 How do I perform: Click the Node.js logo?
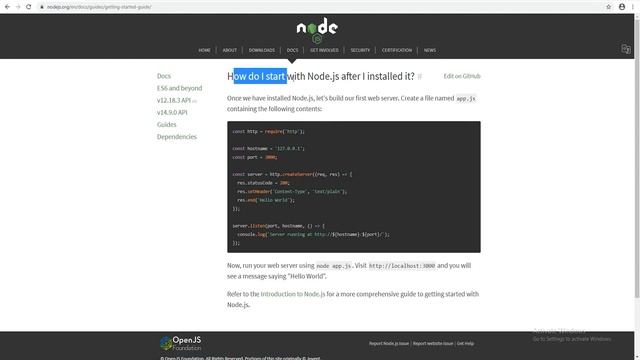317,30
